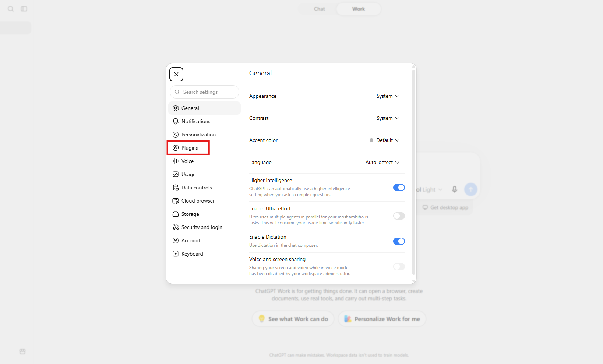Image resolution: width=603 pixels, height=364 pixels.
Task: Disable the Enable Dictation toggle
Action: (399, 241)
